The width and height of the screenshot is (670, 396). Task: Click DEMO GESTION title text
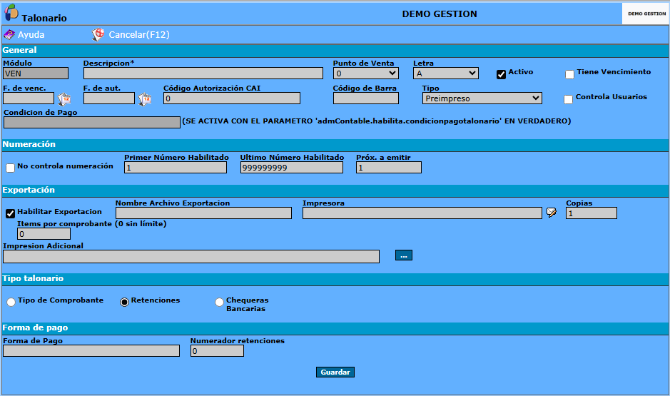(439, 14)
